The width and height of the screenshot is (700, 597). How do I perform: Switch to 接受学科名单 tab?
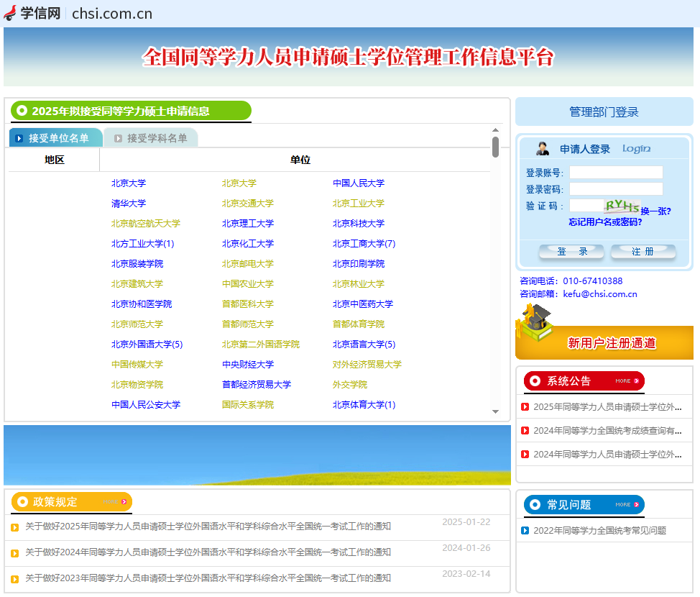[151, 138]
